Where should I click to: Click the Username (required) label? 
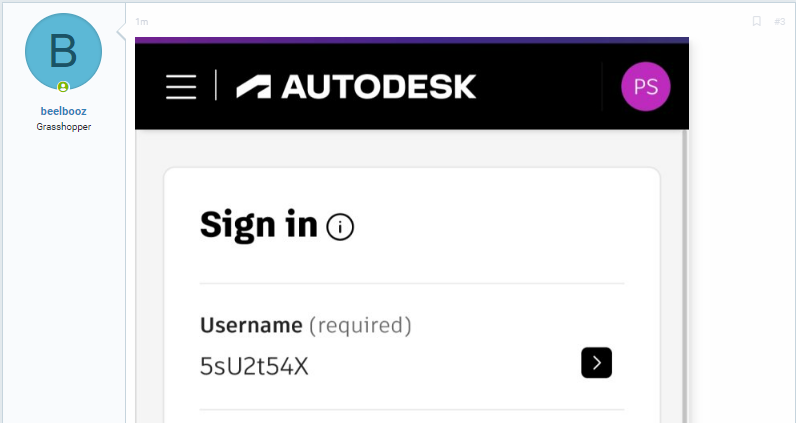pyautogui.click(x=306, y=325)
